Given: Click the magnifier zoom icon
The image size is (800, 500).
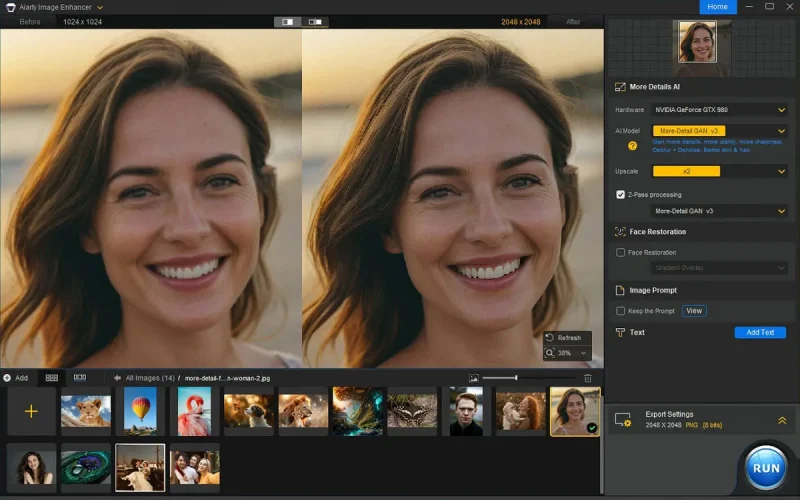Looking at the screenshot, I should click(x=549, y=353).
